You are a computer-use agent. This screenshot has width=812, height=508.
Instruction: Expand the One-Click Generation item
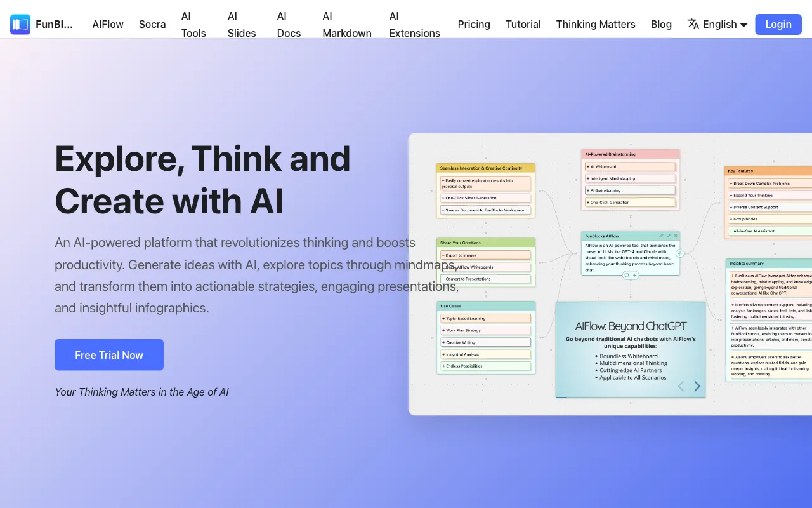(x=630, y=203)
